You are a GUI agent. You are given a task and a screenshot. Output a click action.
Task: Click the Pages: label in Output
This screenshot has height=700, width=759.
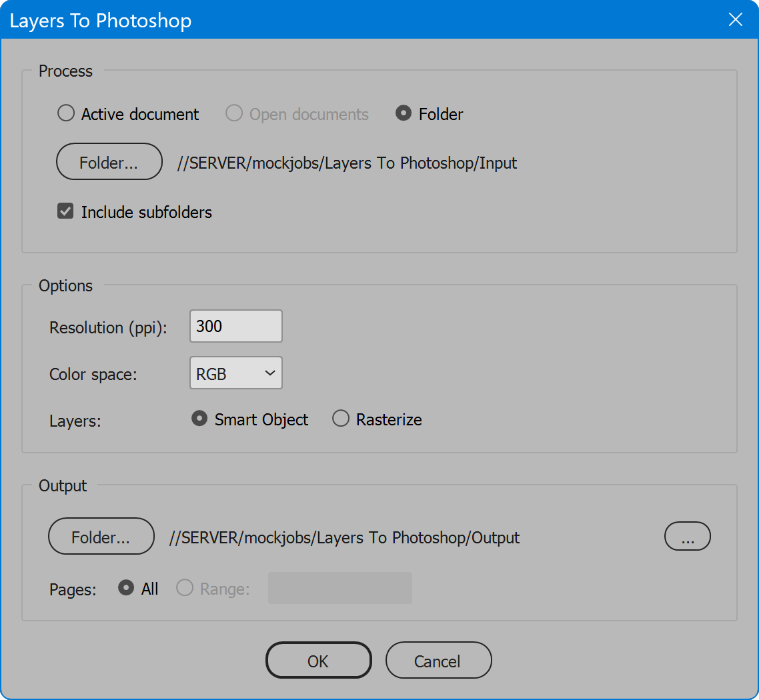click(73, 590)
